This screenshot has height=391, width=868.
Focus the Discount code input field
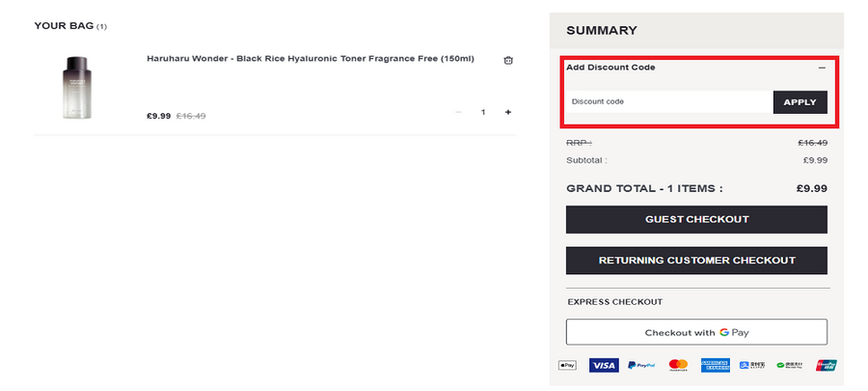(668, 101)
